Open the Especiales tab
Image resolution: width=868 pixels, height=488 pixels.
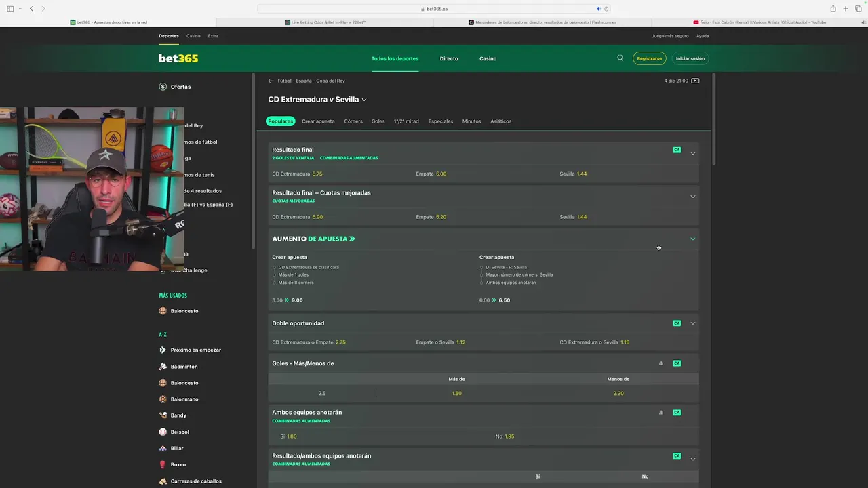click(x=441, y=121)
